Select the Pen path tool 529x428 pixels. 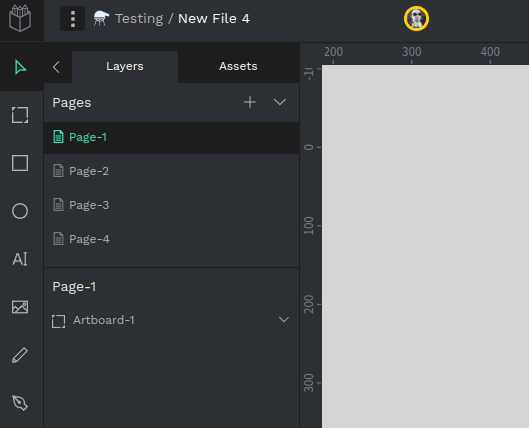click(x=20, y=403)
